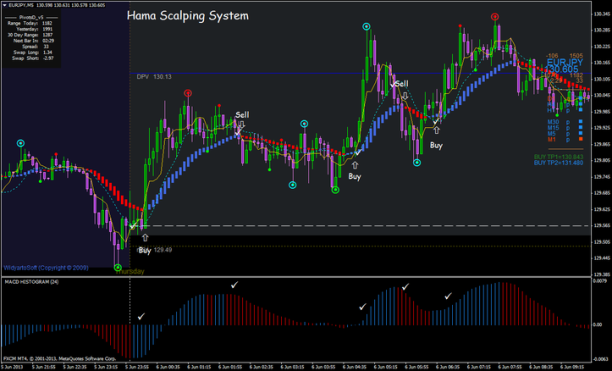This screenshot has height=371, width=612.
Task: Click the blue M30 signal square
Action: click(580, 122)
